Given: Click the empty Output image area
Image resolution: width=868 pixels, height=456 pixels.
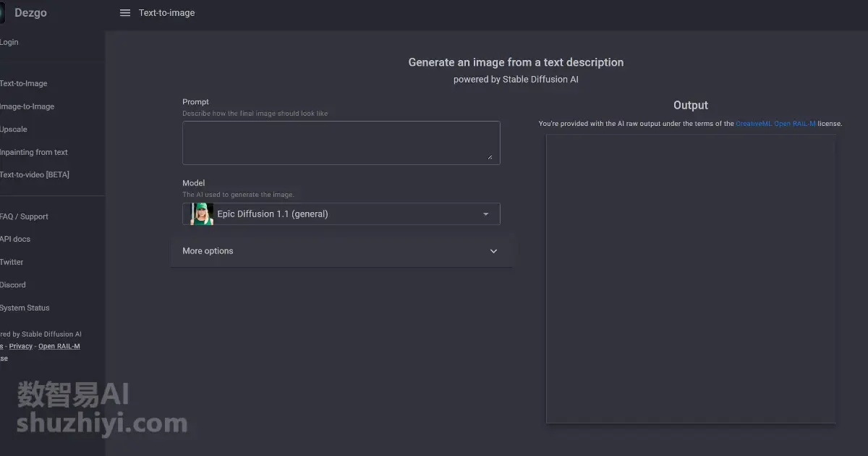Looking at the screenshot, I should [x=691, y=279].
